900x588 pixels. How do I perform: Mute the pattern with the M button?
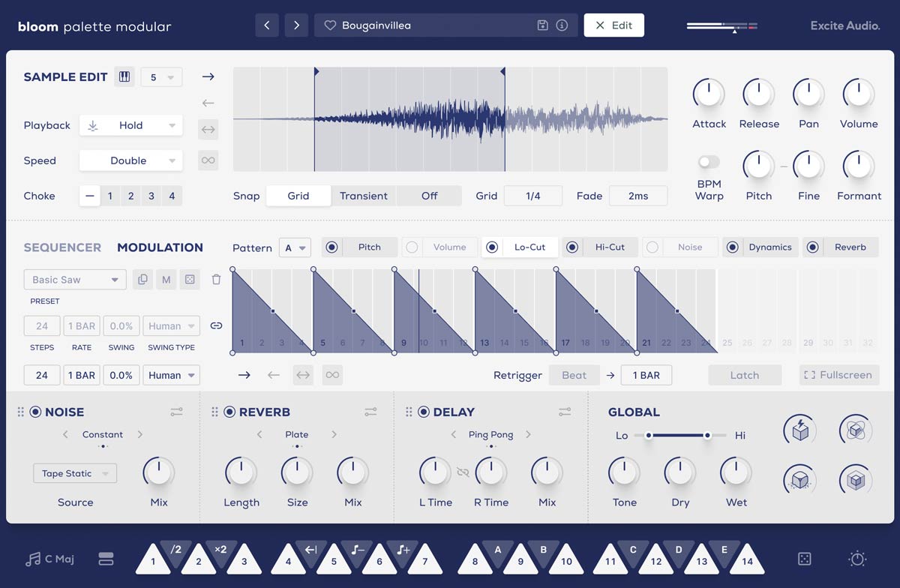tap(166, 279)
